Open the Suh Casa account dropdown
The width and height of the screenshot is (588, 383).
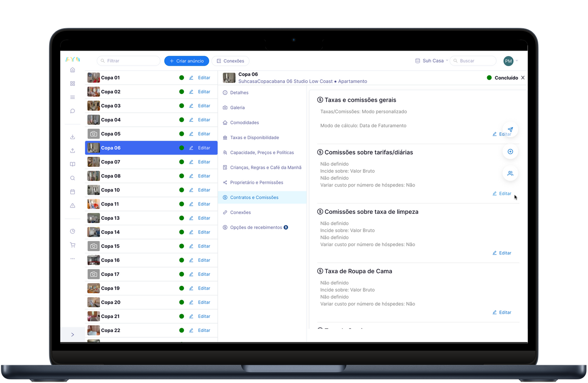click(x=431, y=61)
